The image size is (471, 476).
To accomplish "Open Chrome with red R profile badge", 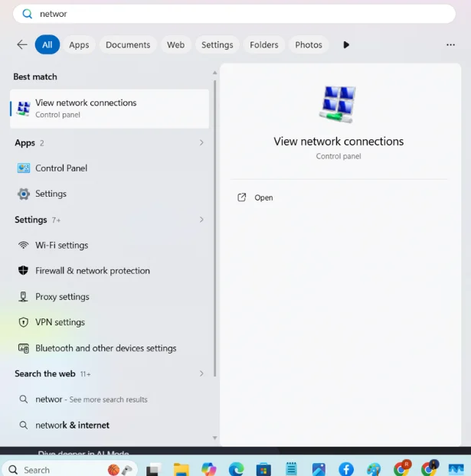I will (x=402, y=468).
